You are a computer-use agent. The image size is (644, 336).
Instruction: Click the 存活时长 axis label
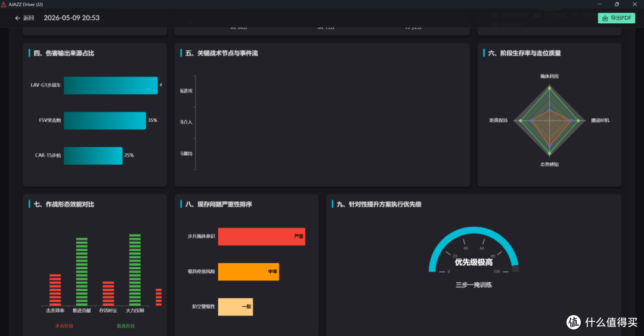coord(108,310)
